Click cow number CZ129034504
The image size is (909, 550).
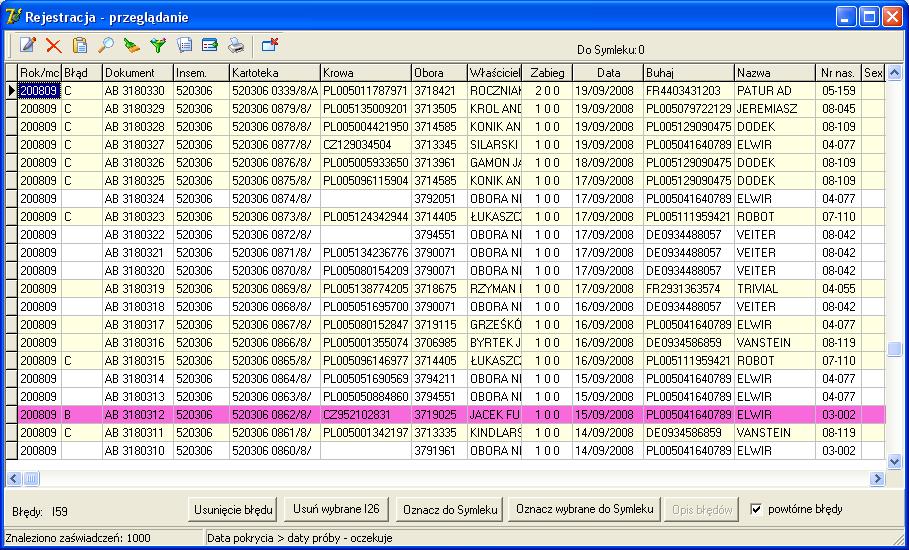pyautogui.click(x=366, y=144)
